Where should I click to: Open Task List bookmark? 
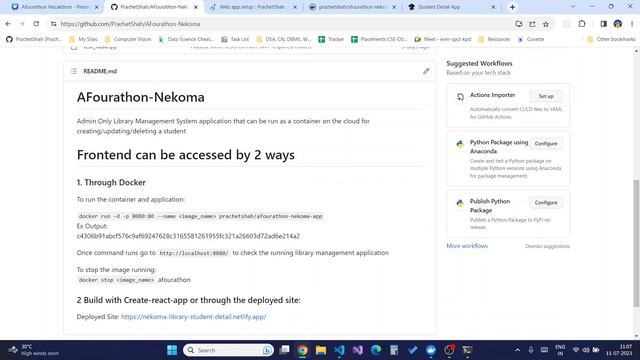click(x=235, y=39)
